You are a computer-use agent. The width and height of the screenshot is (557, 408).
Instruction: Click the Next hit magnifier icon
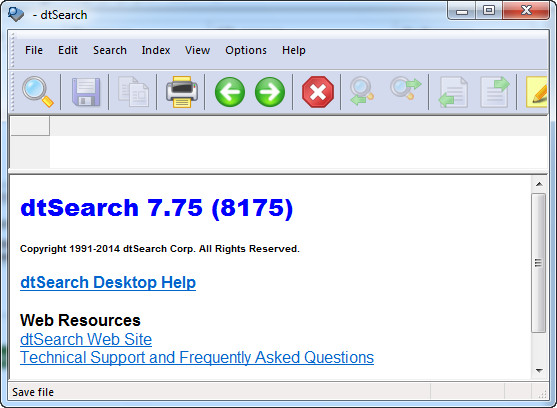coord(405,89)
